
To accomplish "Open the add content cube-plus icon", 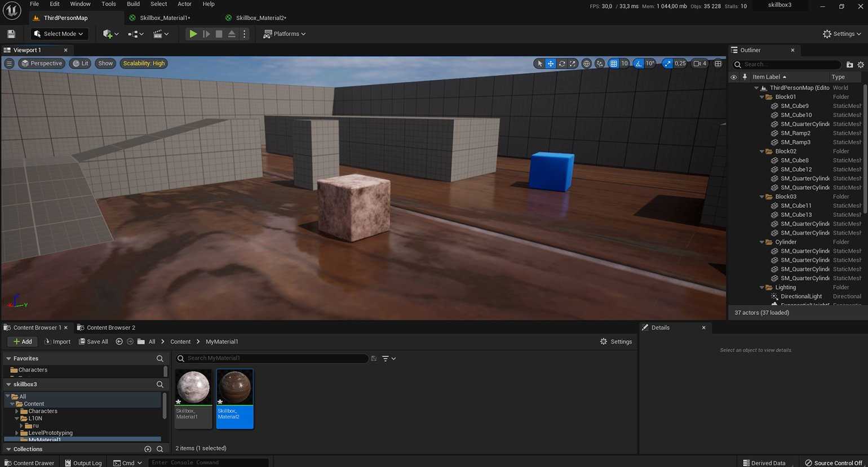I will [110, 34].
